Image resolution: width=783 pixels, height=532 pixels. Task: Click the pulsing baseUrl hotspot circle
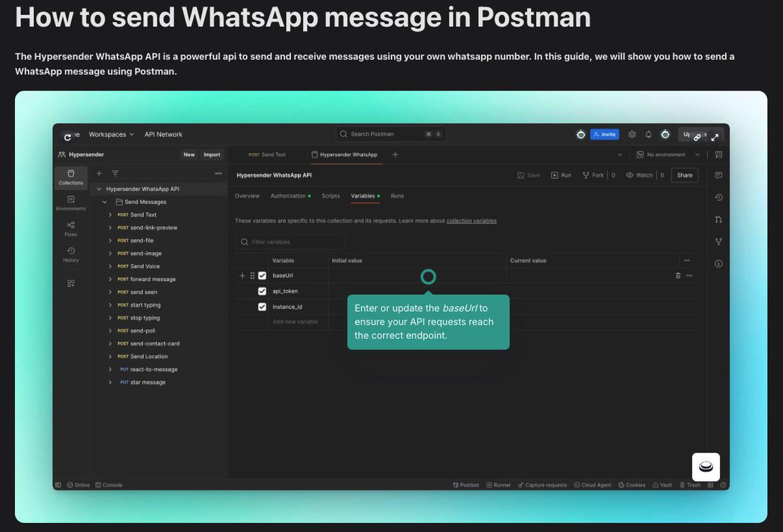(428, 277)
